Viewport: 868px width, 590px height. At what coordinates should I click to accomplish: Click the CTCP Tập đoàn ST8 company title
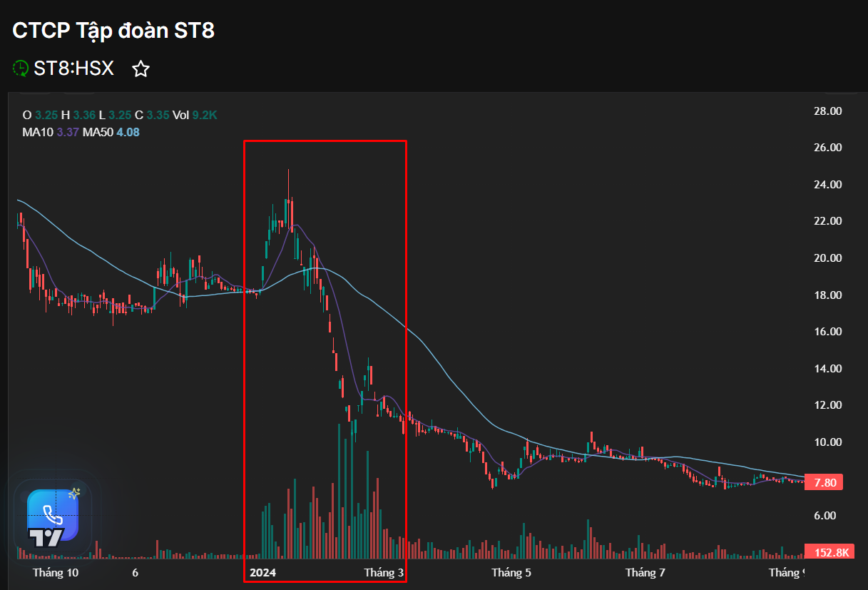(114, 31)
